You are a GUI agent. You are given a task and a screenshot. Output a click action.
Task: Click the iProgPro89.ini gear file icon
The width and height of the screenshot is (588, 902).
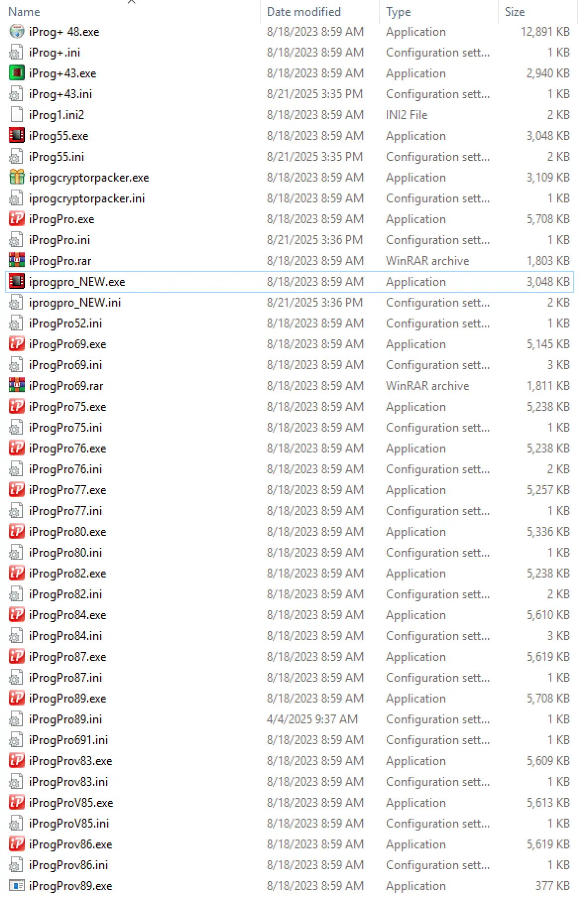[16, 719]
